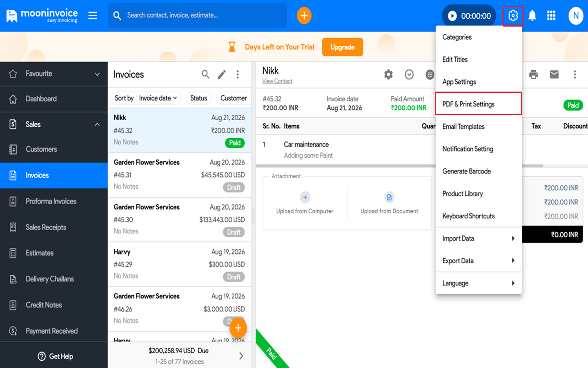This screenshot has height=368, width=588.
Task: Collapse the Sales section
Action: click(54, 124)
